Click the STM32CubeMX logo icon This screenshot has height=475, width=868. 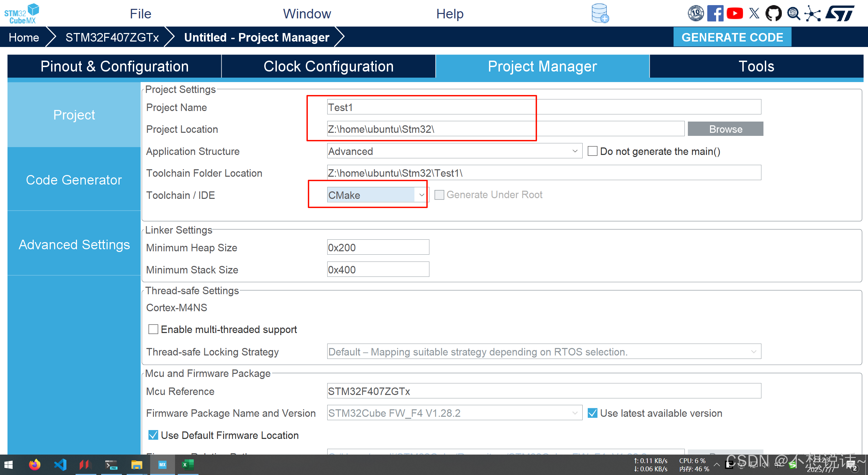21,14
